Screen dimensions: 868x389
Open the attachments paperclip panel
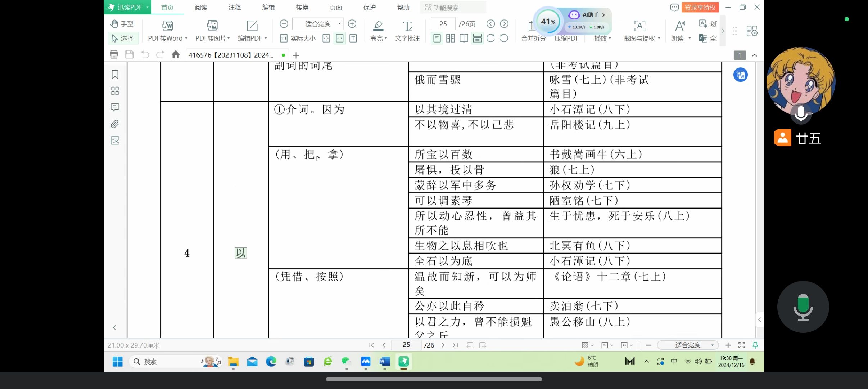(x=115, y=124)
